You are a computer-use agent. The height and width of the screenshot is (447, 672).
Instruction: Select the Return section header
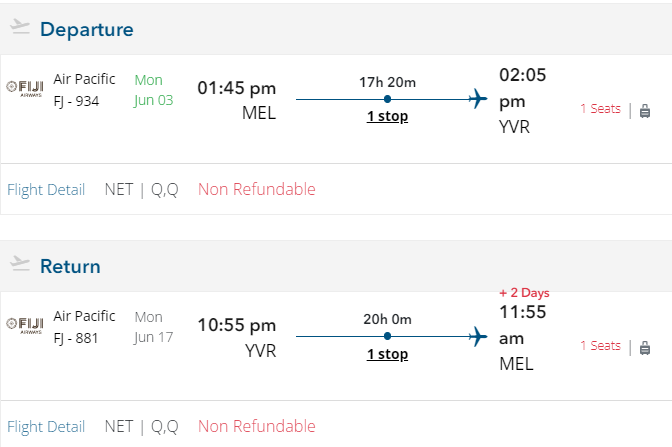pos(70,267)
